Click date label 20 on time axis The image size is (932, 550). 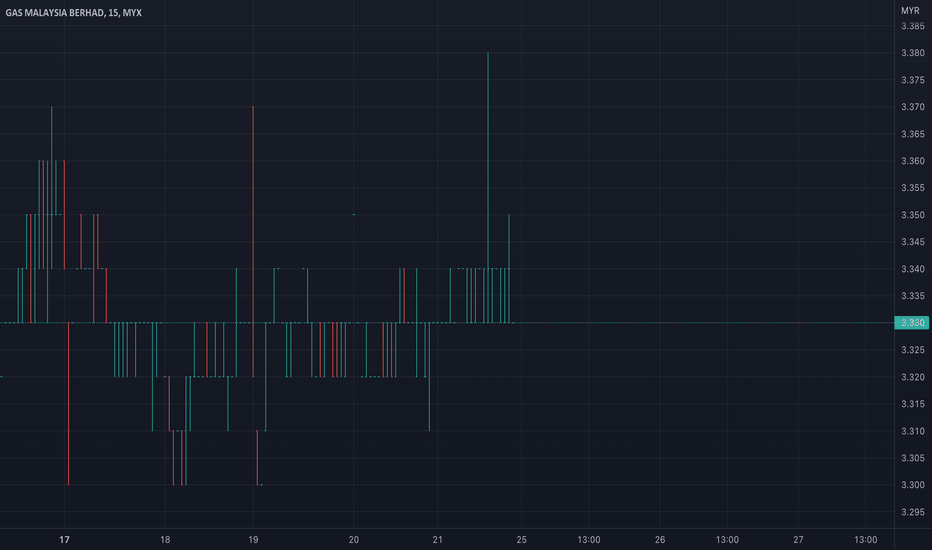pyautogui.click(x=354, y=540)
